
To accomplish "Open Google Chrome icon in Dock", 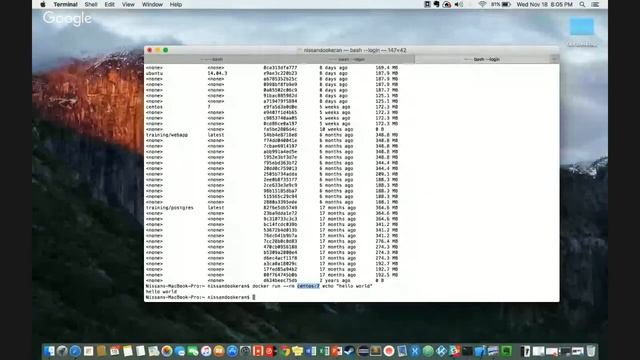I will click(x=284, y=351).
